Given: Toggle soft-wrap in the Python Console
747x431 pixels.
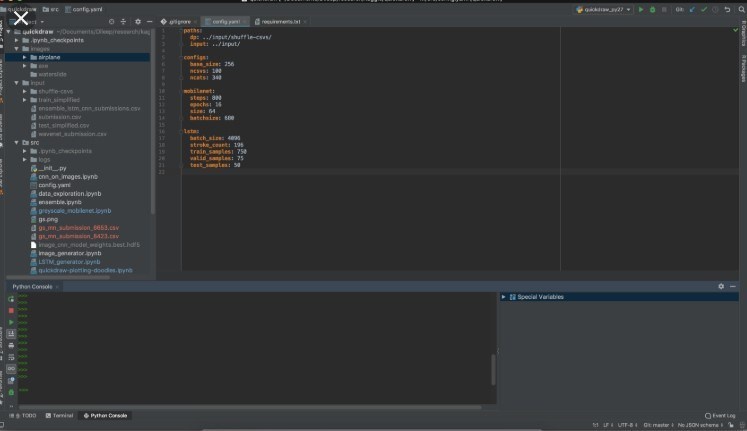Looking at the screenshot, I should (11, 357).
